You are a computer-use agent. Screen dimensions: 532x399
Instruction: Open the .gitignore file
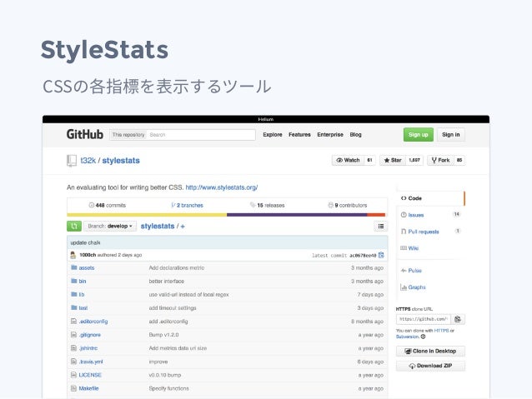click(89, 335)
